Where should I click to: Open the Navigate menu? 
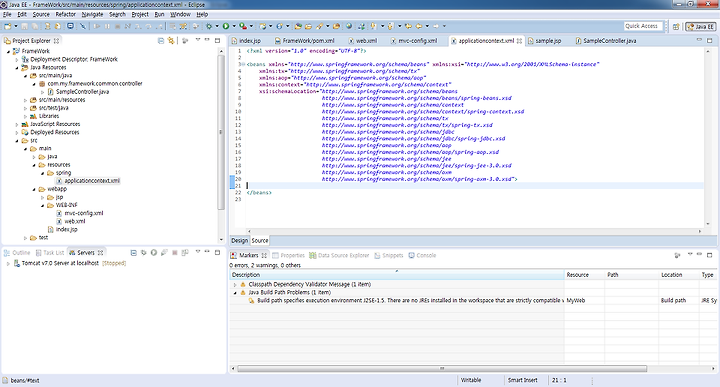(x=92, y=14)
